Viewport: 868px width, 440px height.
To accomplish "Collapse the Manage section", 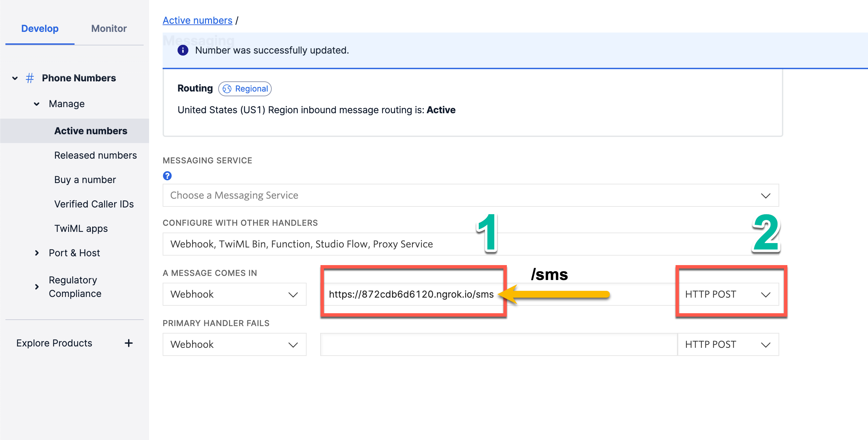I will (x=37, y=104).
